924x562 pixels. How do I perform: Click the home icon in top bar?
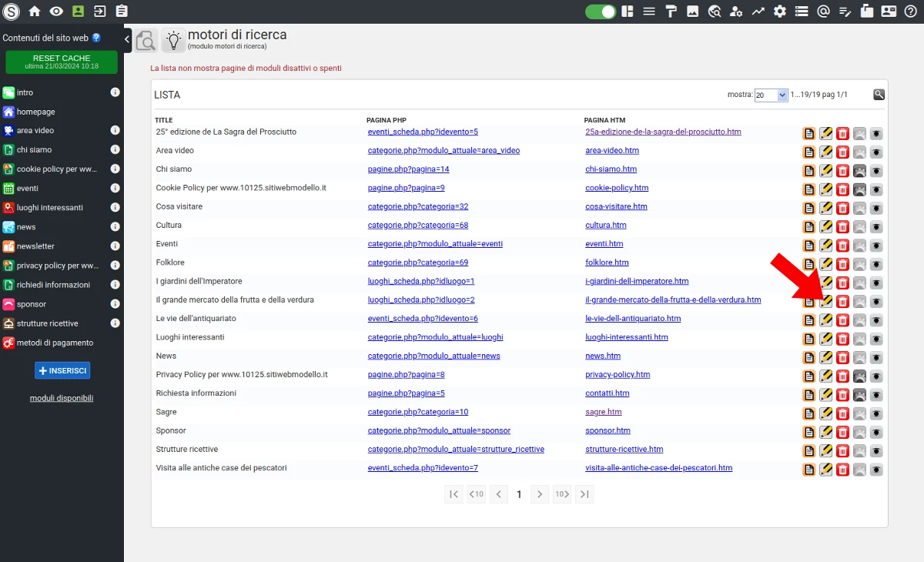click(34, 11)
